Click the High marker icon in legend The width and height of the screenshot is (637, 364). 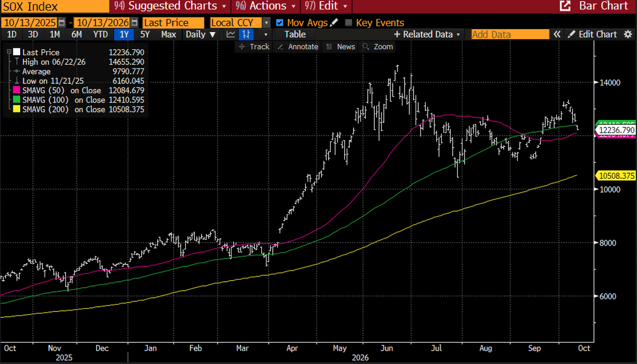(x=17, y=62)
